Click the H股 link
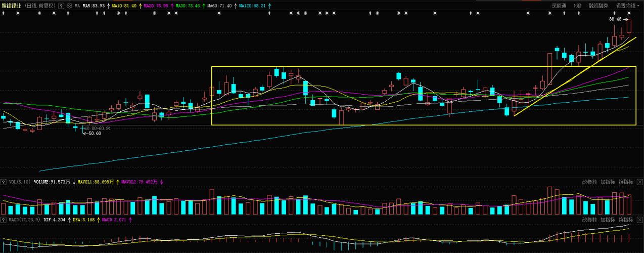644x253 pixels. 577,6
